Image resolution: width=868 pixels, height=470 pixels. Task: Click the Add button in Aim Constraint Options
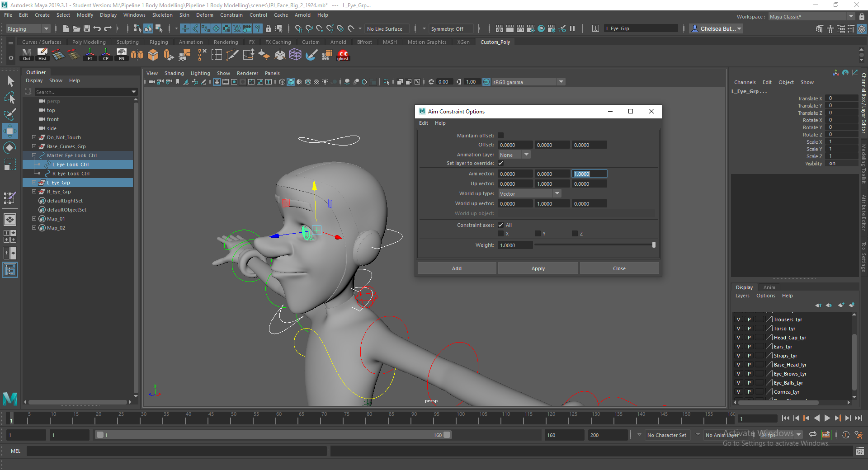[456, 268]
